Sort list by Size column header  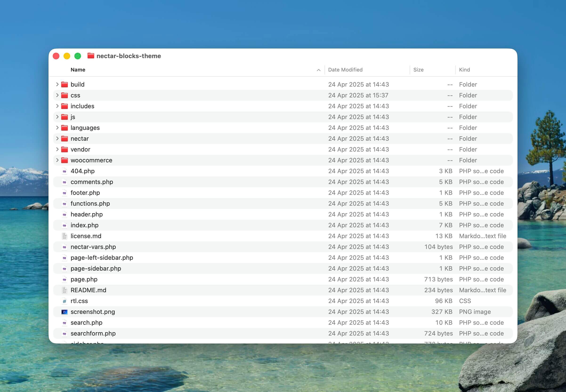pyautogui.click(x=418, y=70)
